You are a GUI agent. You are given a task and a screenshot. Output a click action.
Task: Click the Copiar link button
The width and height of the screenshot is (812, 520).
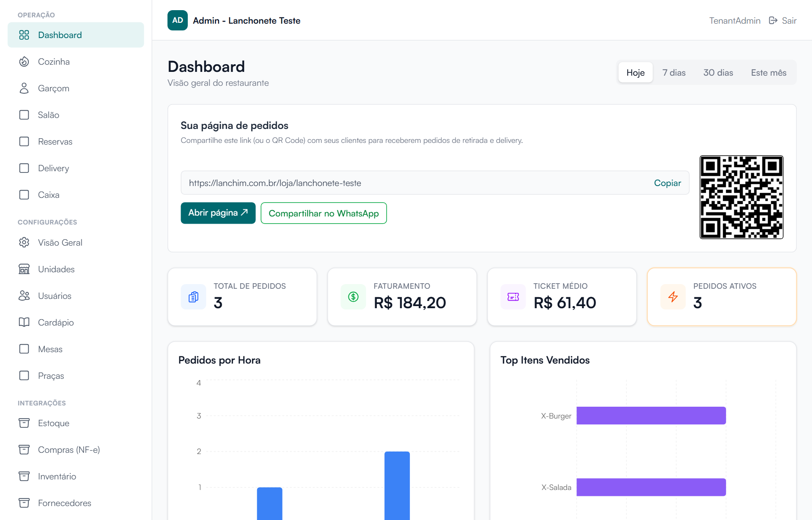pos(667,183)
